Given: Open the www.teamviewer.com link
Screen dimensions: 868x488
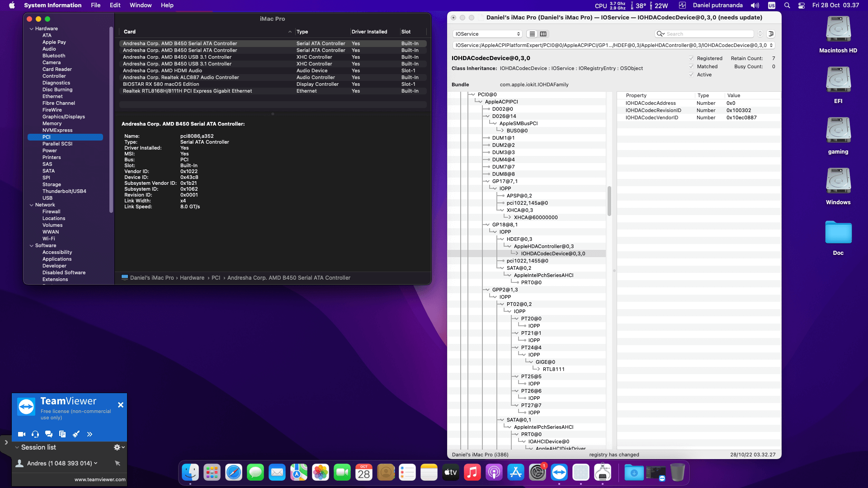Looking at the screenshot, I should coord(100,479).
